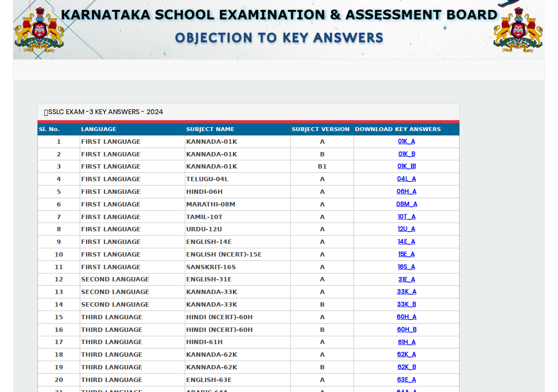The height and width of the screenshot is (392, 558).
Task: Open the 01K_B key answer link
Action: point(406,154)
